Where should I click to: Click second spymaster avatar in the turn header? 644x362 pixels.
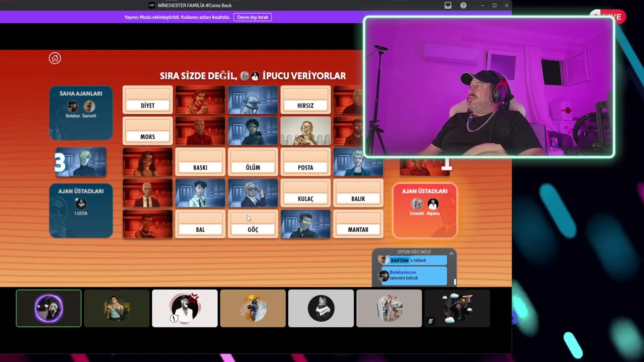pos(255,76)
